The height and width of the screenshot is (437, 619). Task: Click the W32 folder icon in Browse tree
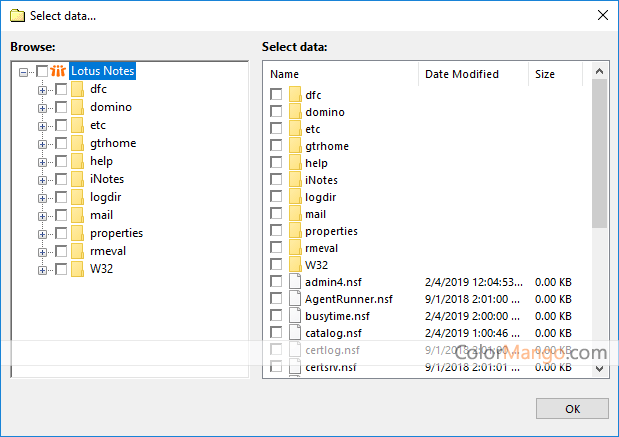pos(77,269)
